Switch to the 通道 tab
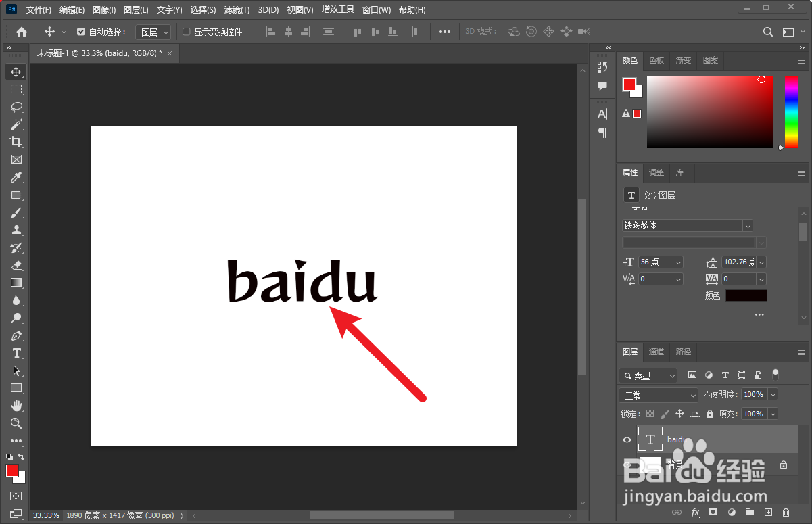Screen dimensions: 812x524 656,352
